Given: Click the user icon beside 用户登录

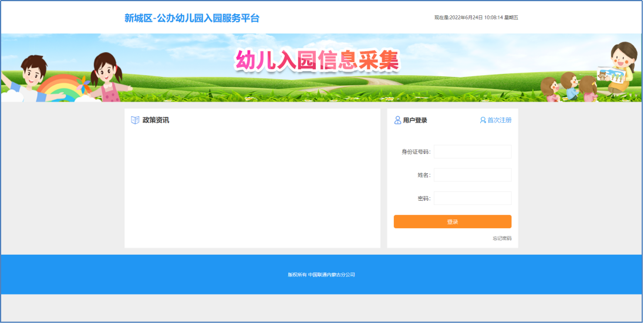Looking at the screenshot, I should (x=397, y=120).
